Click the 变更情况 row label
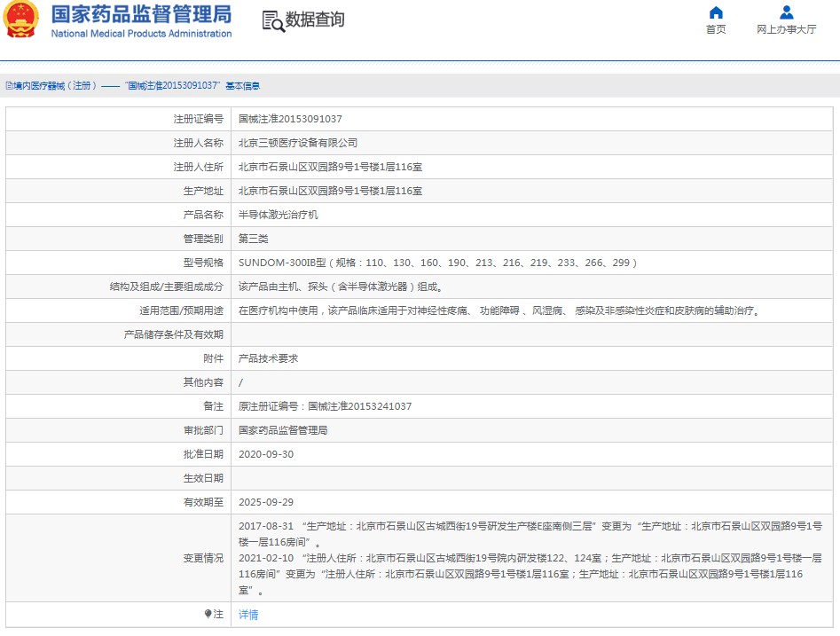This screenshot has height=636, width=840. point(203,558)
